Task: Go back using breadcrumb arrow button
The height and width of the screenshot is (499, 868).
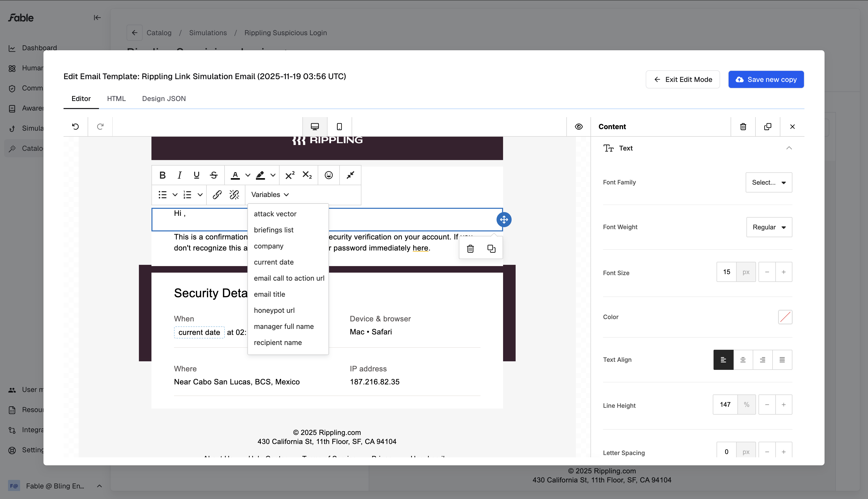Action: tap(135, 33)
